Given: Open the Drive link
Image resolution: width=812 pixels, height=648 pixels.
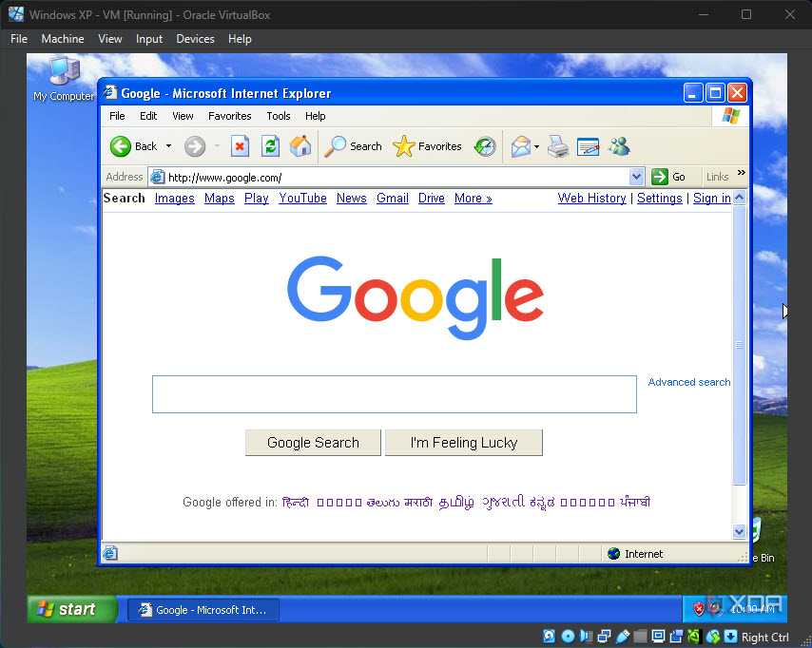Looking at the screenshot, I should point(432,199).
